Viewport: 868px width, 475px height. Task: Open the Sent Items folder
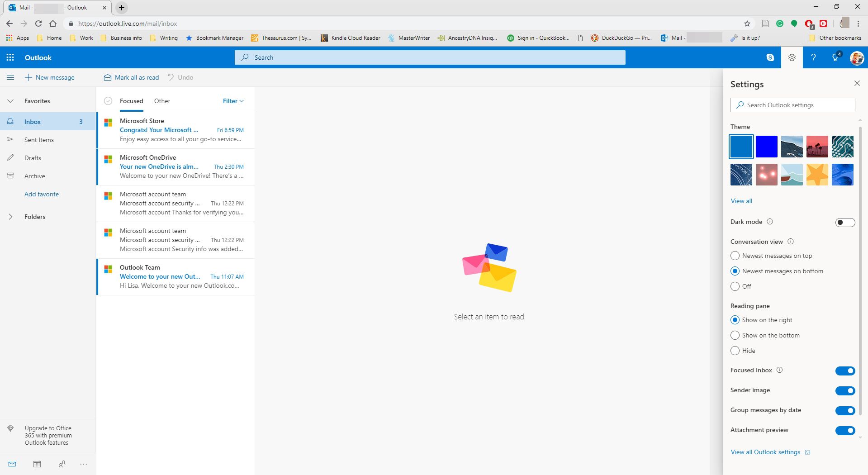click(47, 140)
